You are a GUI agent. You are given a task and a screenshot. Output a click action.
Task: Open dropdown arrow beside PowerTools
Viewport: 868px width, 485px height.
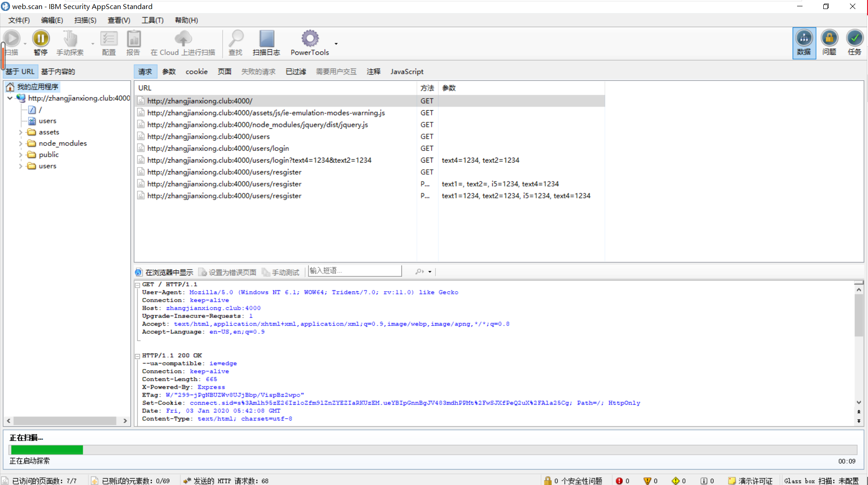point(336,43)
